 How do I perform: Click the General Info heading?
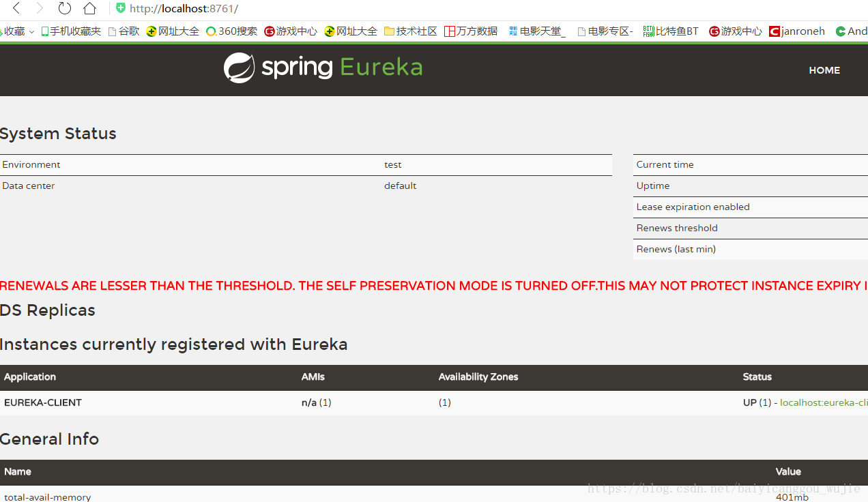point(50,439)
